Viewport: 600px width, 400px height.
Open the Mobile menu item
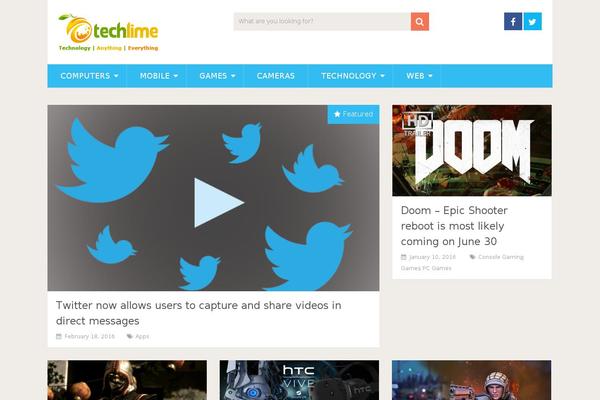[x=155, y=76]
